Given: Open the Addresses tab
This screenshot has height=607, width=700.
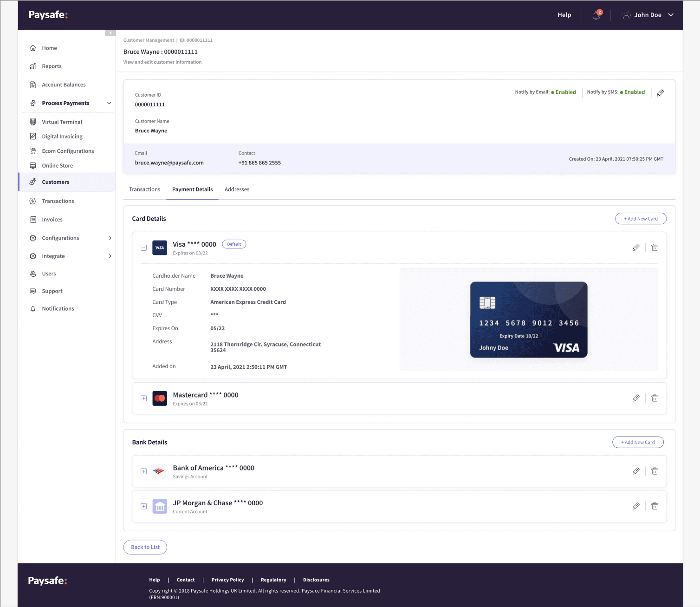Looking at the screenshot, I should (x=237, y=189).
